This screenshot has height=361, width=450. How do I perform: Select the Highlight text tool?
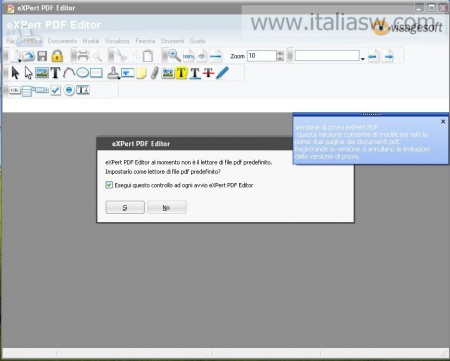click(x=181, y=73)
